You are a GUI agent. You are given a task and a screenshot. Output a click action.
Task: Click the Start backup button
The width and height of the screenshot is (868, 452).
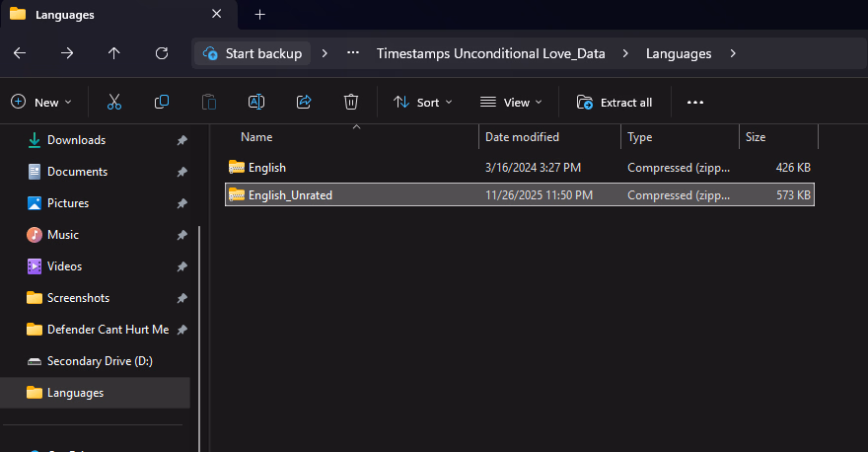(x=253, y=53)
